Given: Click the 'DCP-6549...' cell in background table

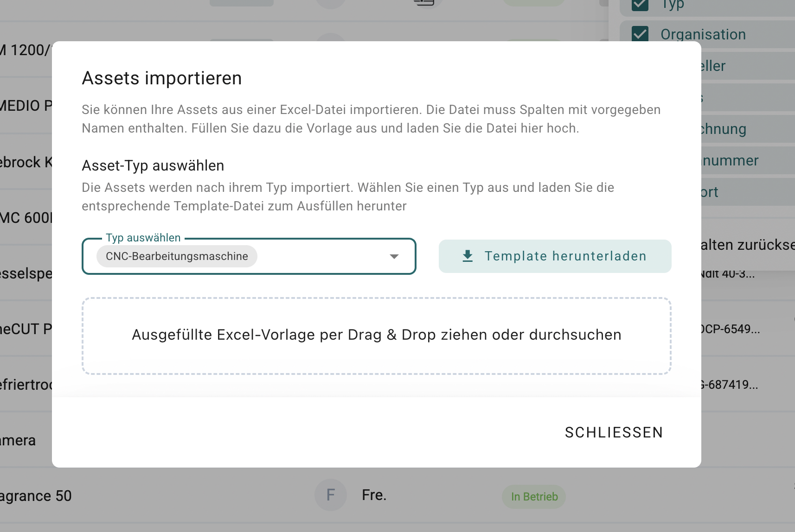Looking at the screenshot, I should pyautogui.click(x=730, y=329).
